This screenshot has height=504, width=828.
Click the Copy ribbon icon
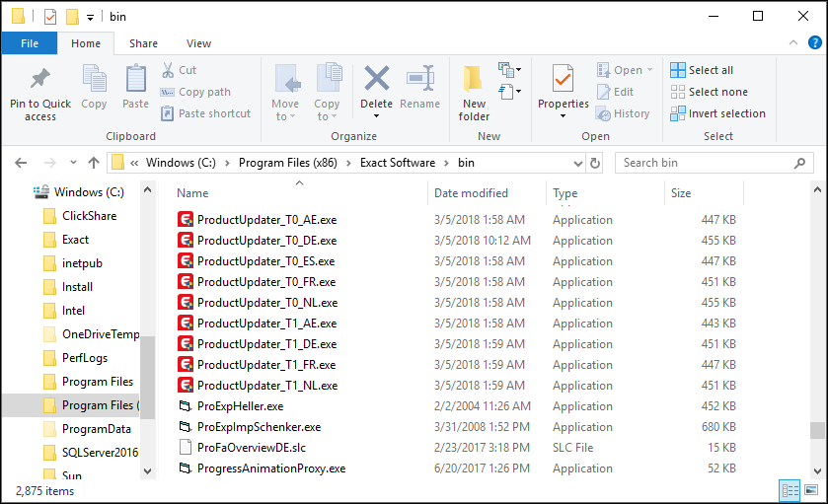pyautogui.click(x=94, y=79)
